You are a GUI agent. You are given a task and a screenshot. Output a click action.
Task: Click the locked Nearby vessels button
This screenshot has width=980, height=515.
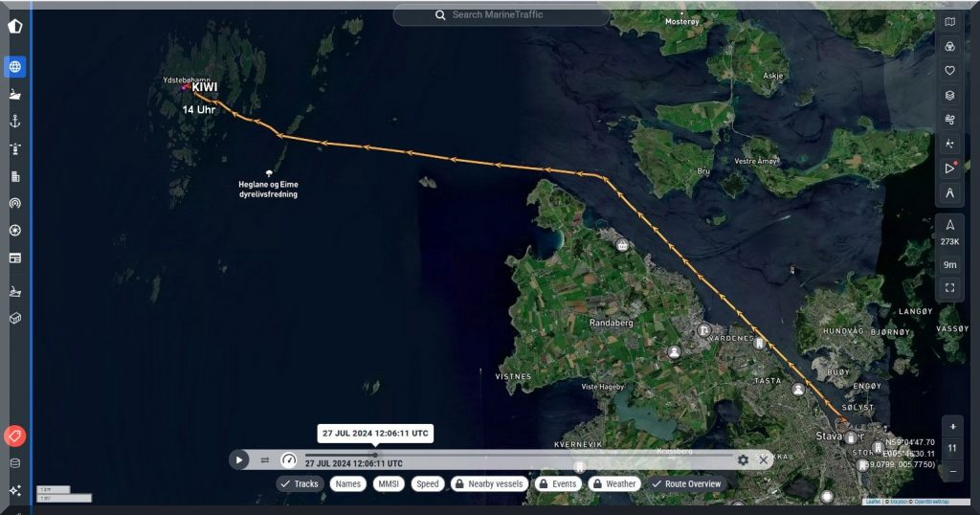pyautogui.click(x=488, y=484)
